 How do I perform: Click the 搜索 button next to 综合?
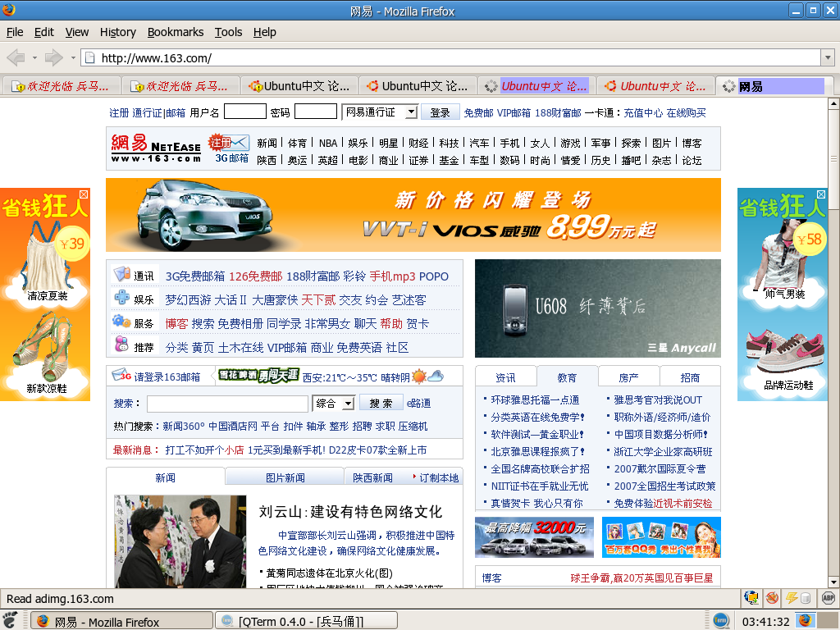click(381, 403)
